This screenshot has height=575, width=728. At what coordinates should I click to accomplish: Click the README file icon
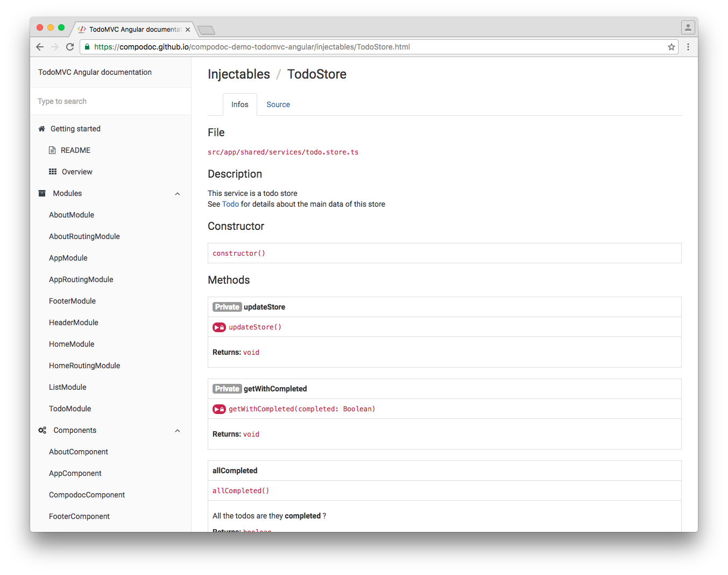click(x=52, y=150)
